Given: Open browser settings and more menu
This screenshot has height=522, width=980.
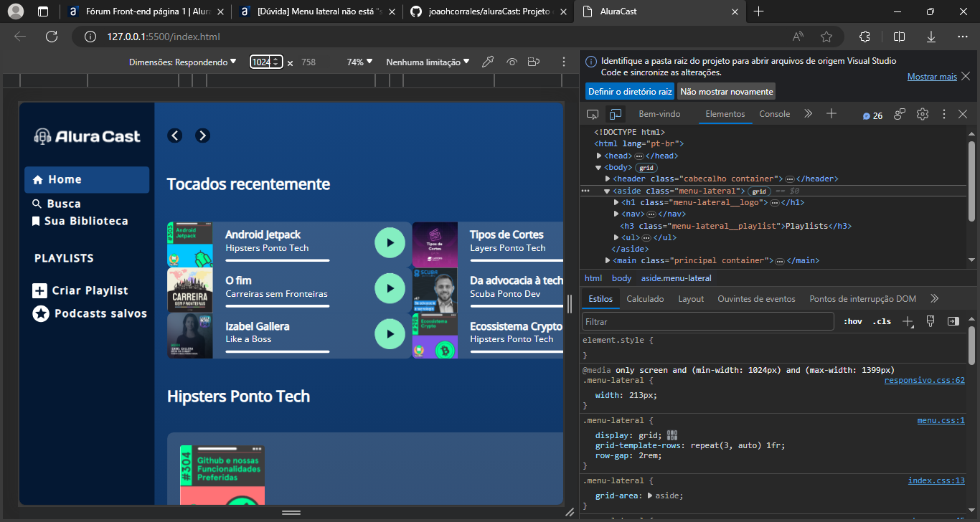Looking at the screenshot, I should click(963, 37).
